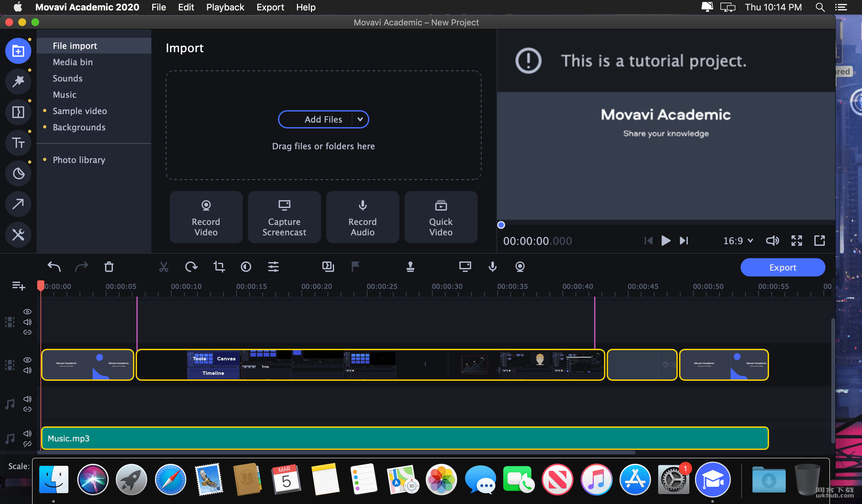862x504 pixels.
Task: Open the Transition wizard icon
Action: (x=328, y=267)
